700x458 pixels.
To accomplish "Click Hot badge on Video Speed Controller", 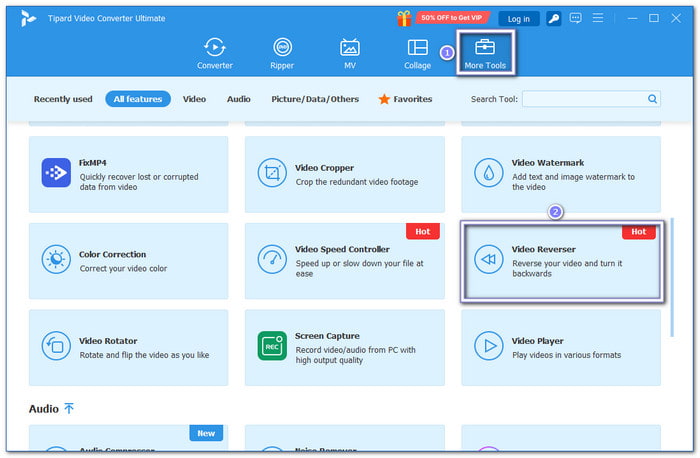I will 422,231.
